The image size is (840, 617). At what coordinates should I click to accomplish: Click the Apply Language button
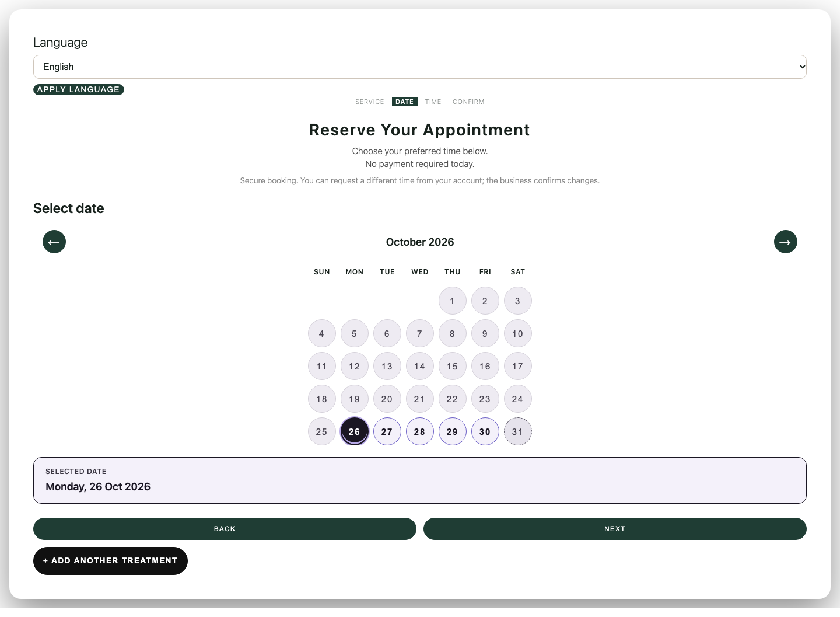(79, 89)
